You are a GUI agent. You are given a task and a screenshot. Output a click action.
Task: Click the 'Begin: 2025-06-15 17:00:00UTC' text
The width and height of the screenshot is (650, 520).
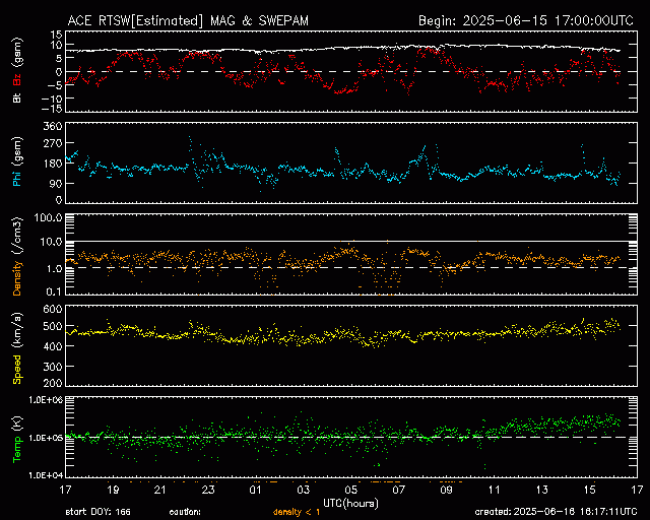tap(526, 21)
